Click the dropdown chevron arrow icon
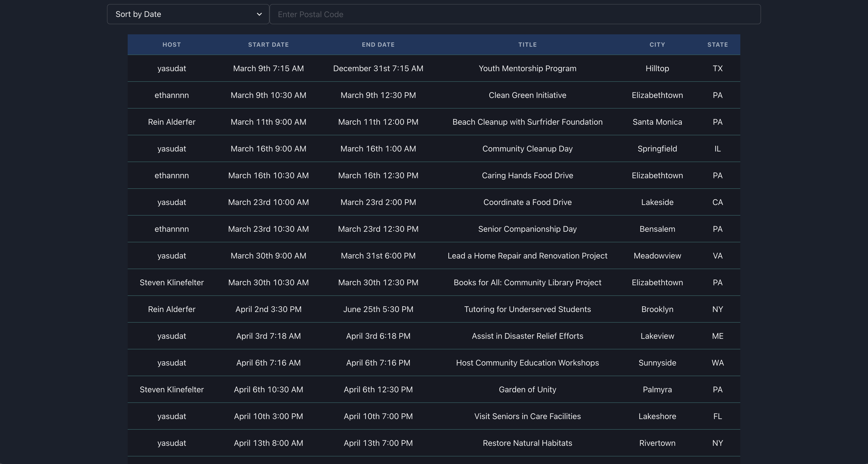The height and width of the screenshot is (464, 868). (x=259, y=14)
